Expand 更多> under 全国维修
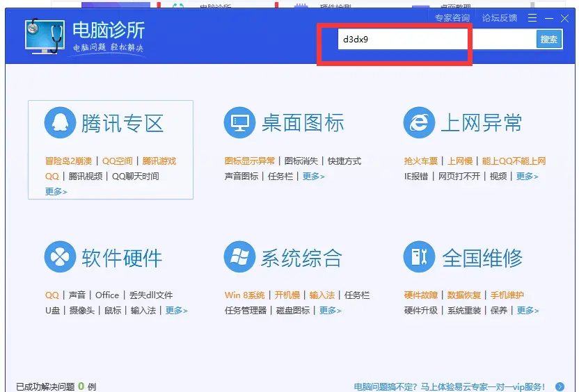Viewport: 579px width, 392px height. pyautogui.click(x=528, y=311)
